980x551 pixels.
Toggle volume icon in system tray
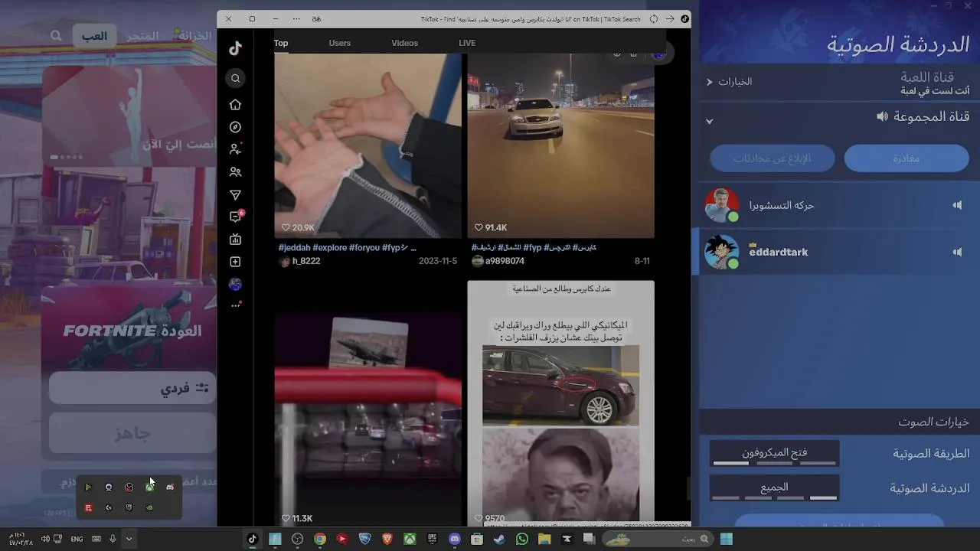point(45,539)
